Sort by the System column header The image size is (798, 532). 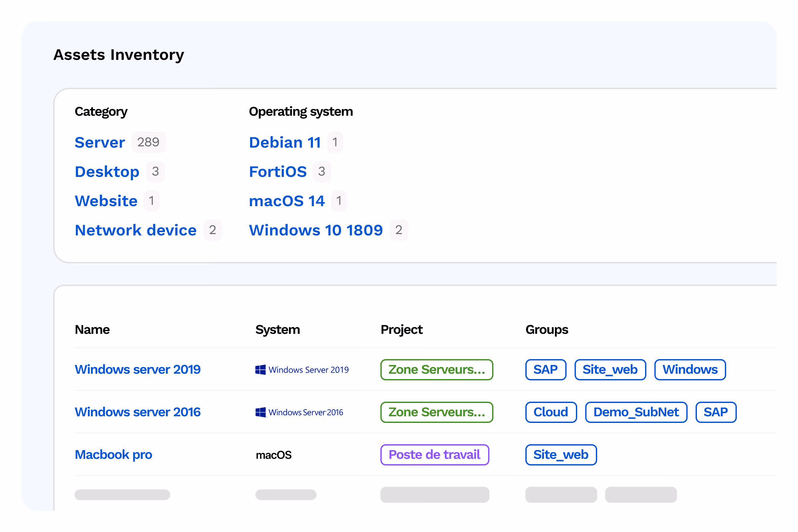(278, 330)
